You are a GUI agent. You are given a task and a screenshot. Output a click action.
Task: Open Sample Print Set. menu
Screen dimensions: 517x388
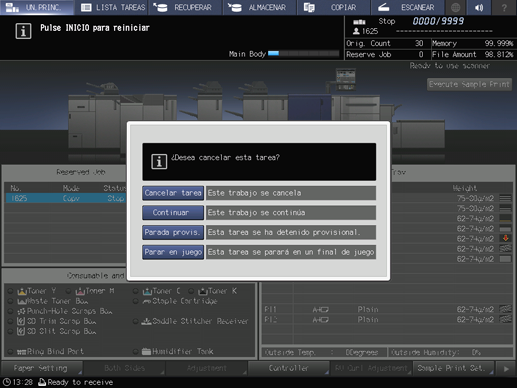pyautogui.click(x=453, y=368)
